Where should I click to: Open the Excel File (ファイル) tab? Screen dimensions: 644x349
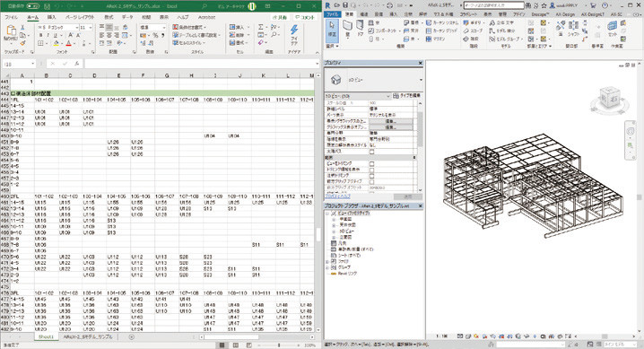11,17
